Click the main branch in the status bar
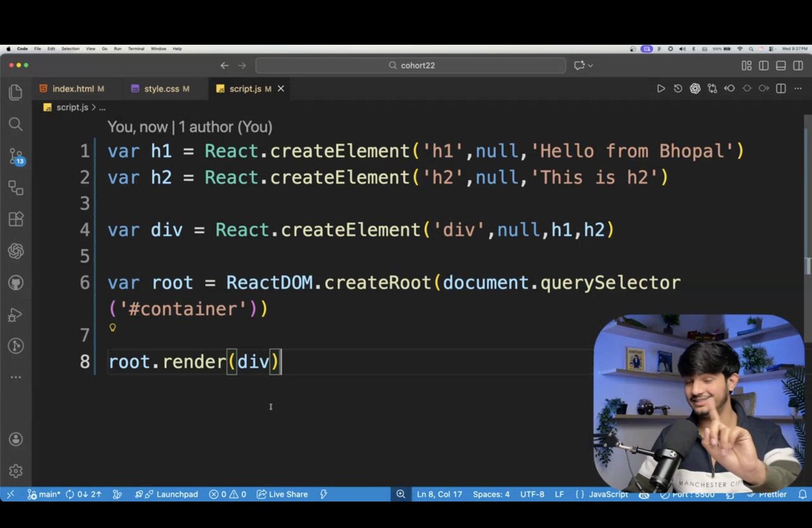The image size is (812, 528). pos(44,494)
